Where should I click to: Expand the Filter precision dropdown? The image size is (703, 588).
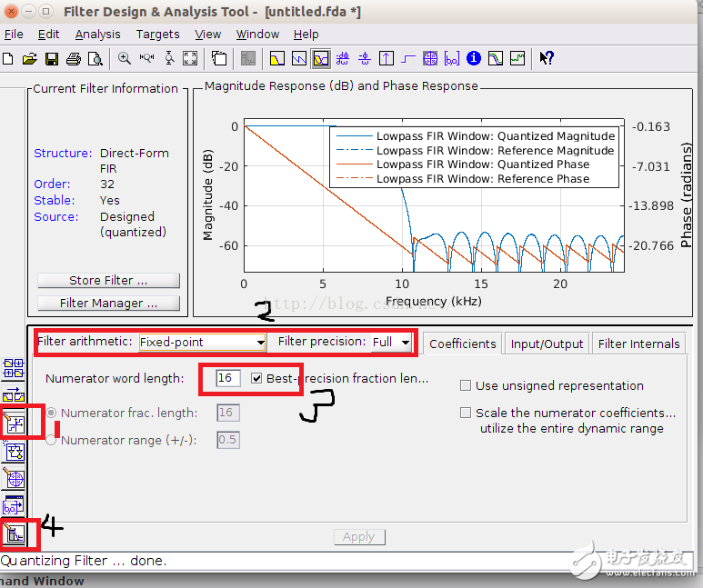pyautogui.click(x=391, y=343)
